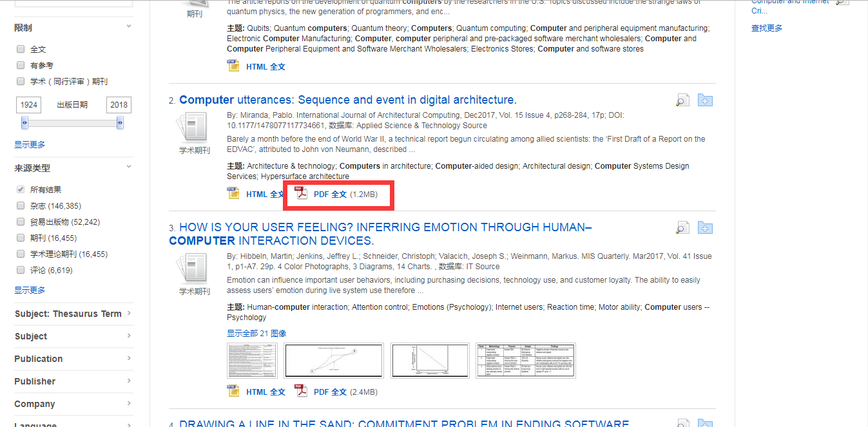Click preview magnifier icon for result 2
The width and height of the screenshot is (868, 427).
coord(682,100)
